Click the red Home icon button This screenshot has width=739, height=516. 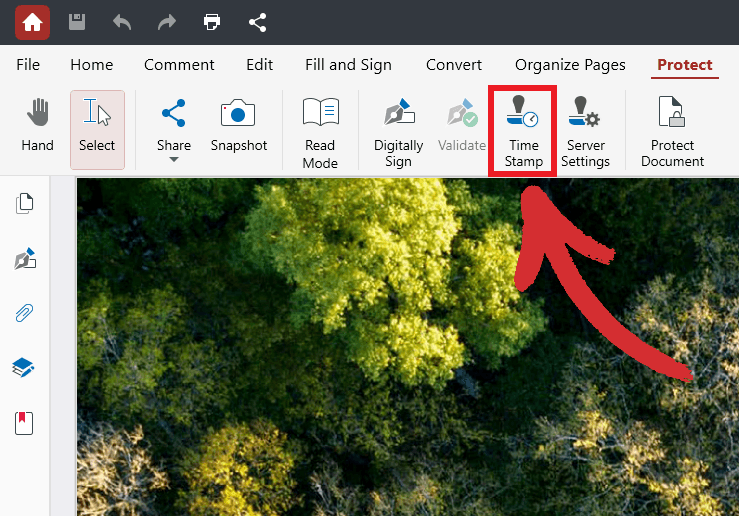click(32, 22)
